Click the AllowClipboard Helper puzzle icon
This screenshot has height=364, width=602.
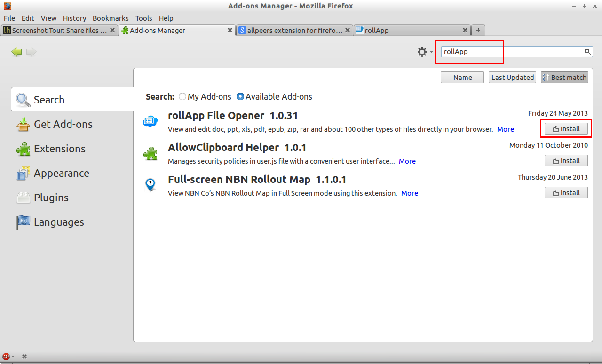click(x=150, y=153)
